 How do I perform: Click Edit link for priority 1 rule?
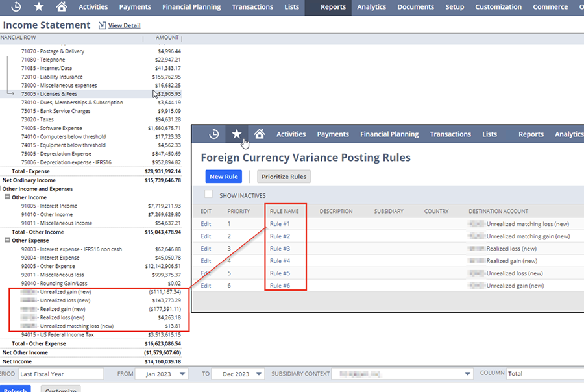tap(206, 224)
